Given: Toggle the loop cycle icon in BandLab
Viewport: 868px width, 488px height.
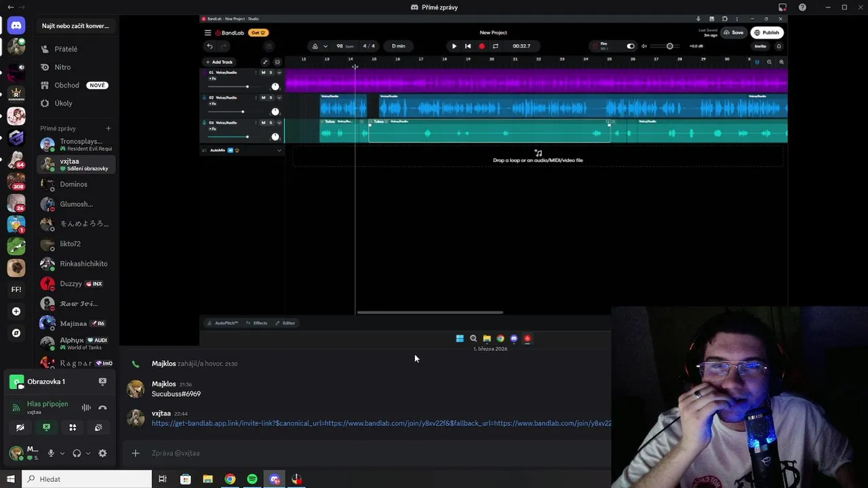Looking at the screenshot, I should tap(495, 46).
